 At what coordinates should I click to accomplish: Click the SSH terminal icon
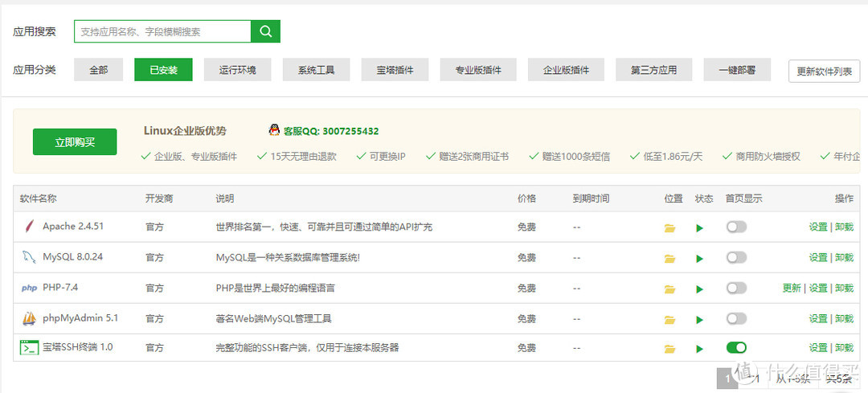[x=29, y=348]
